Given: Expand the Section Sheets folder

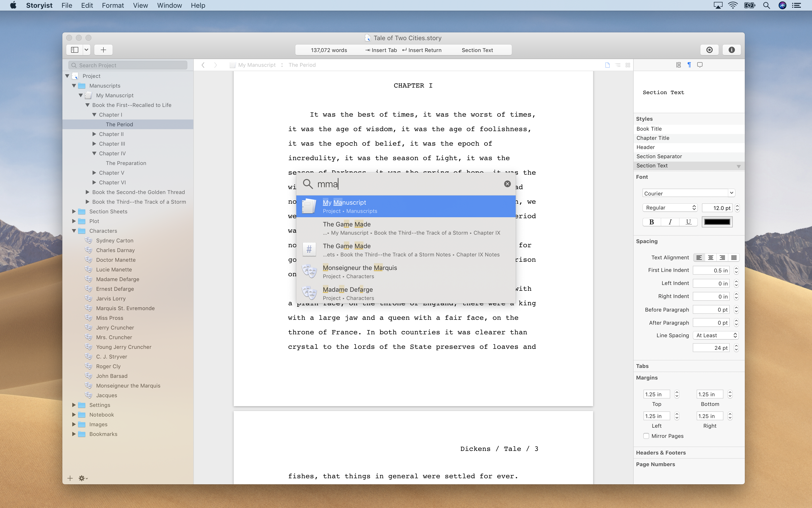Looking at the screenshot, I should (x=74, y=212).
